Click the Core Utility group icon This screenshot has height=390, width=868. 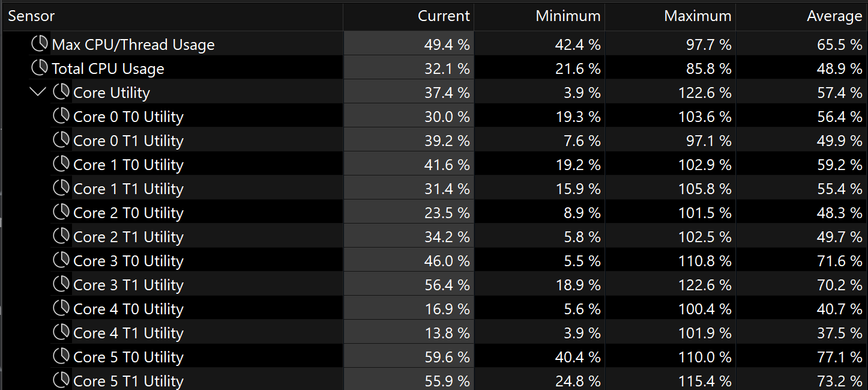[61, 92]
